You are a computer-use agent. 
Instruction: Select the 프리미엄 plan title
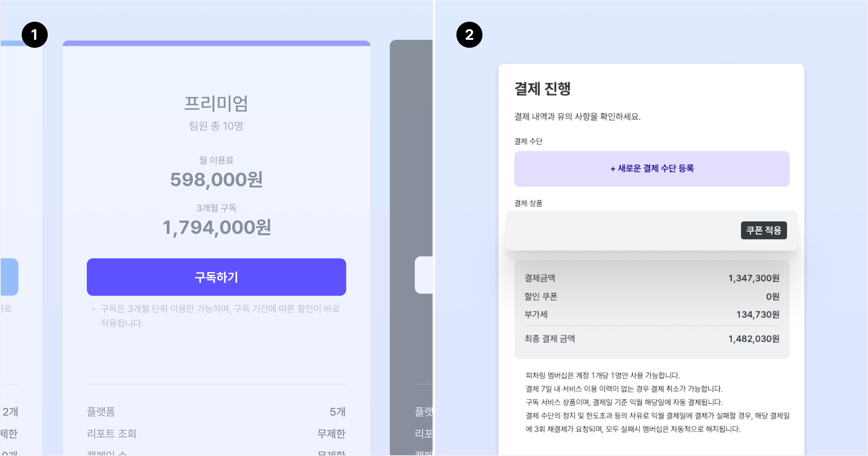pos(216,104)
